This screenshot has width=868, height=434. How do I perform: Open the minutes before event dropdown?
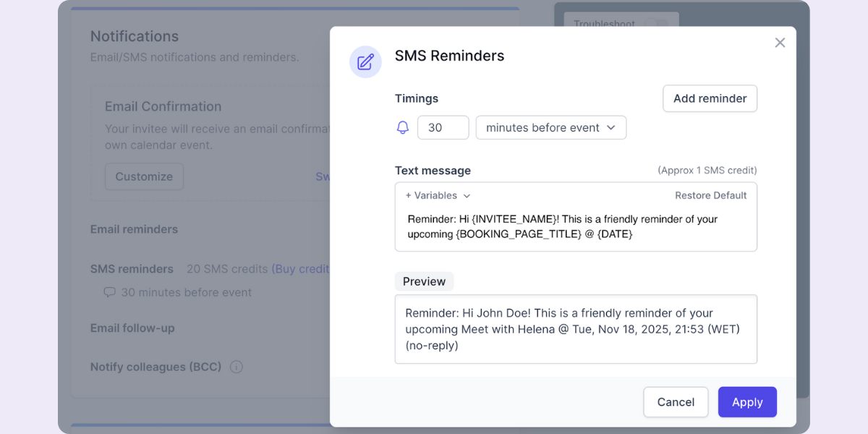pos(550,127)
